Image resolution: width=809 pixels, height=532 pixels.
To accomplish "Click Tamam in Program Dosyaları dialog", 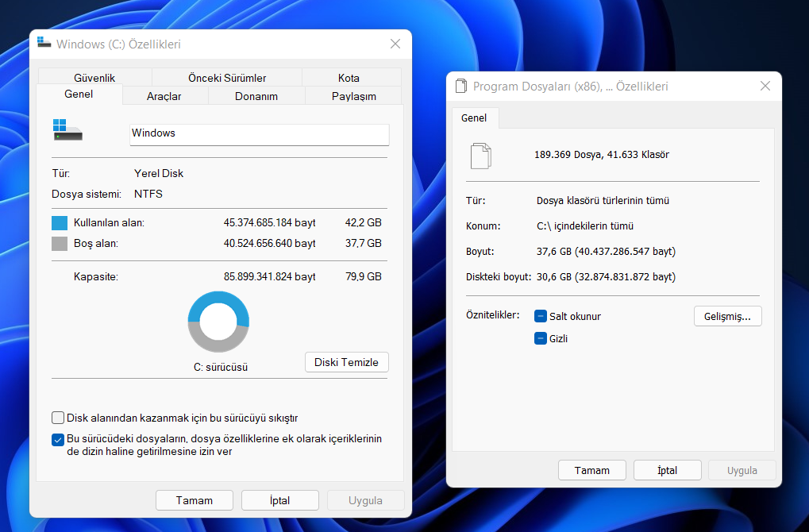I will (x=592, y=470).
